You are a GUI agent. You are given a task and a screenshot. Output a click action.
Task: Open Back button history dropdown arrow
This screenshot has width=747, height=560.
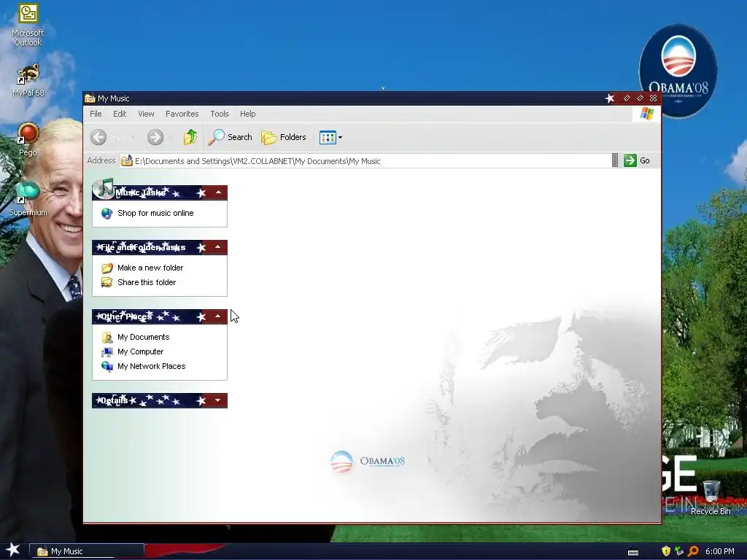click(133, 137)
